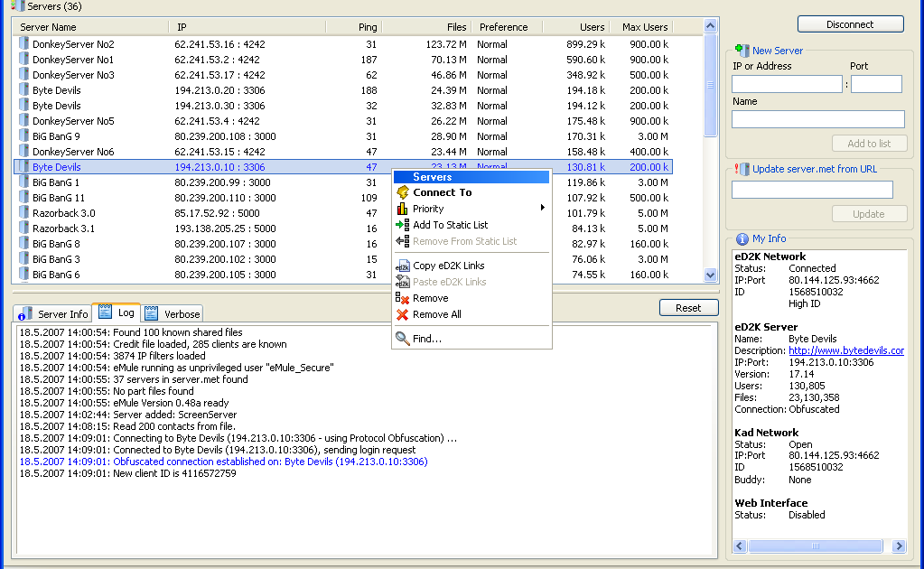Viewport: 924px width, 569px height.
Task: Sort servers by IP column header
Action: tap(247, 27)
